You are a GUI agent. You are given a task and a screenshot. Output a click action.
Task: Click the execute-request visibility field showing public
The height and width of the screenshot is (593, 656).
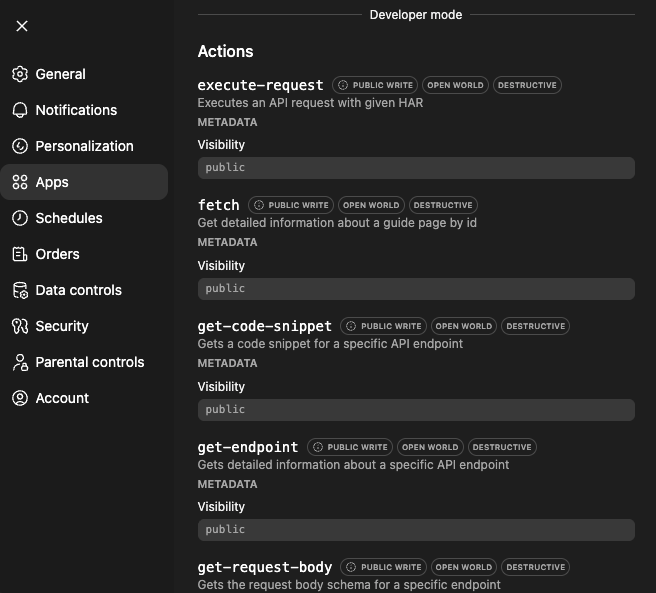(416, 168)
